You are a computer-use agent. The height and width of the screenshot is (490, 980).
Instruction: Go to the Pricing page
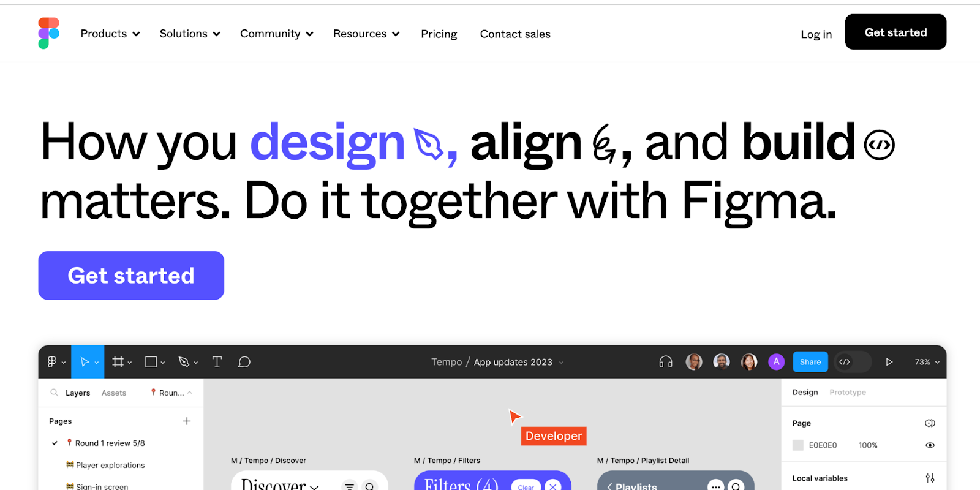click(439, 34)
